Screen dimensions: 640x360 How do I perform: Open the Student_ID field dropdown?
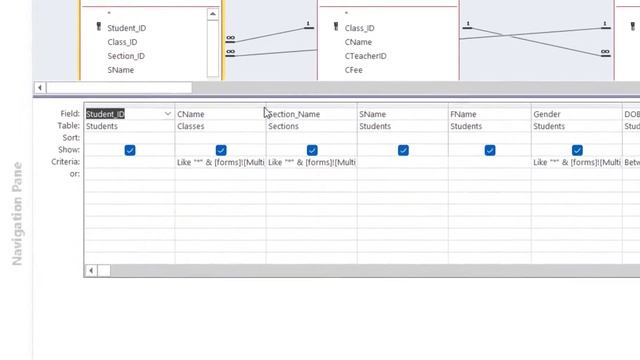(168, 114)
